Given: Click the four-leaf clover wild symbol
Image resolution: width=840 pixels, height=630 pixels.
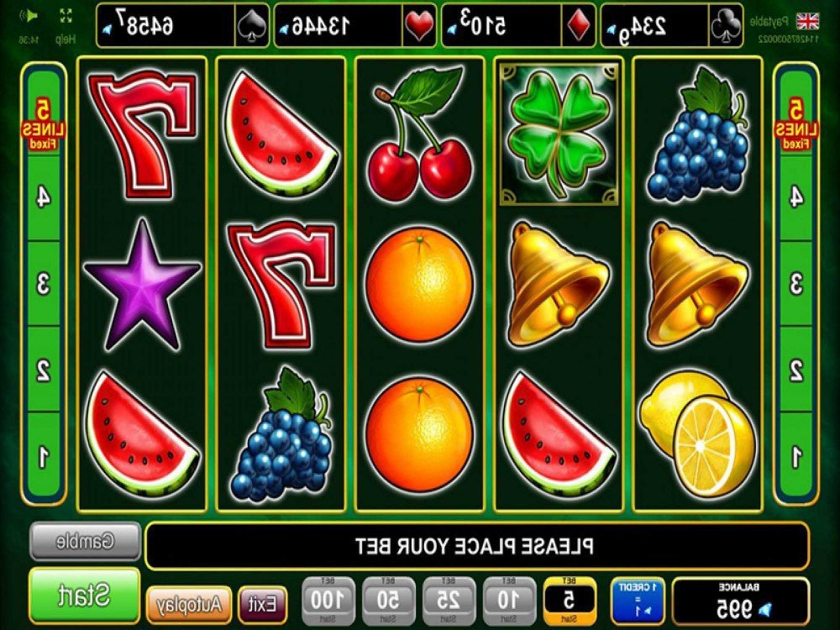Looking at the screenshot, I should 559,134.
